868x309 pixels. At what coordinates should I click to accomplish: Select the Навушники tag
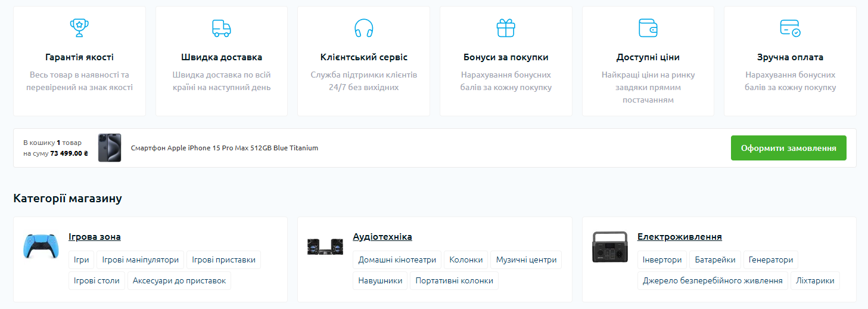point(380,280)
